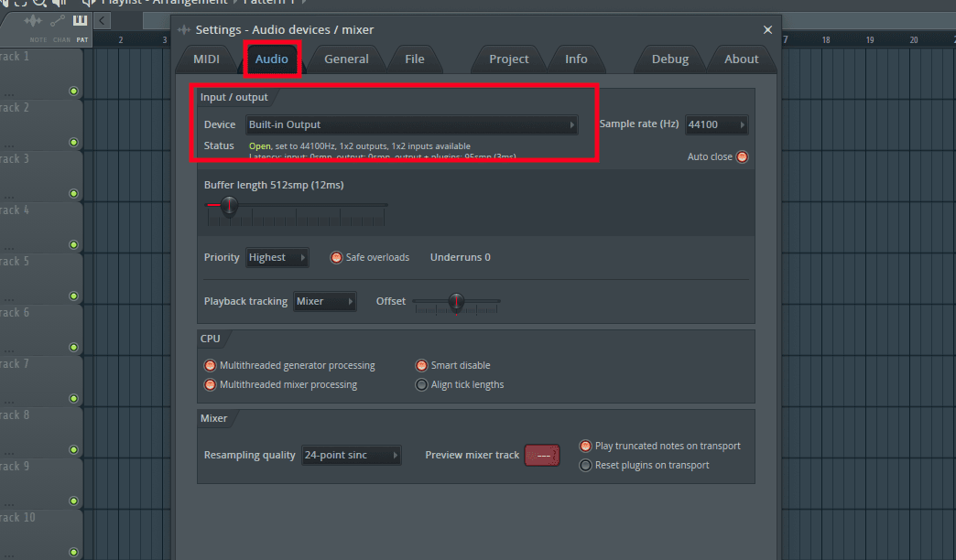This screenshot has height=560, width=956.
Task: Select the automation clips icon
Action: pos(59,20)
